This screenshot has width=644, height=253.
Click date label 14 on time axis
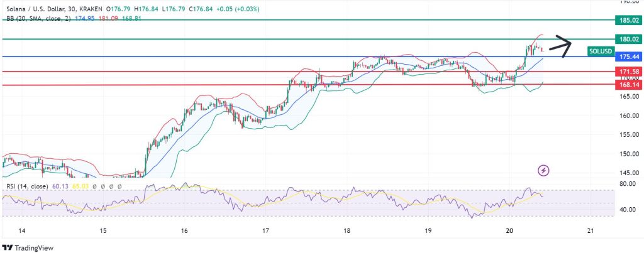22,231
